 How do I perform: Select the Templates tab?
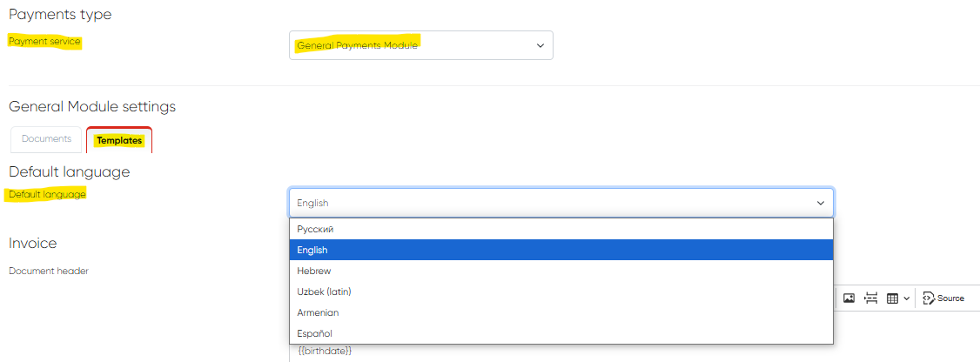click(119, 140)
